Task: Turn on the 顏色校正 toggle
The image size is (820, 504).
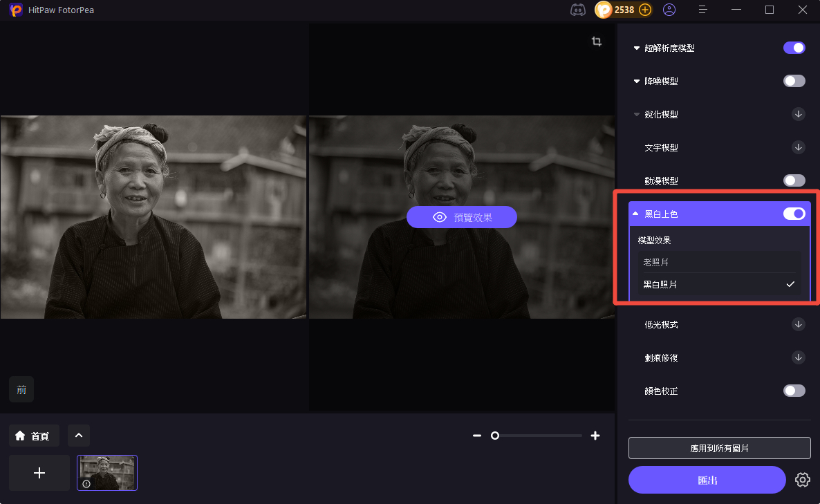Action: coord(794,391)
